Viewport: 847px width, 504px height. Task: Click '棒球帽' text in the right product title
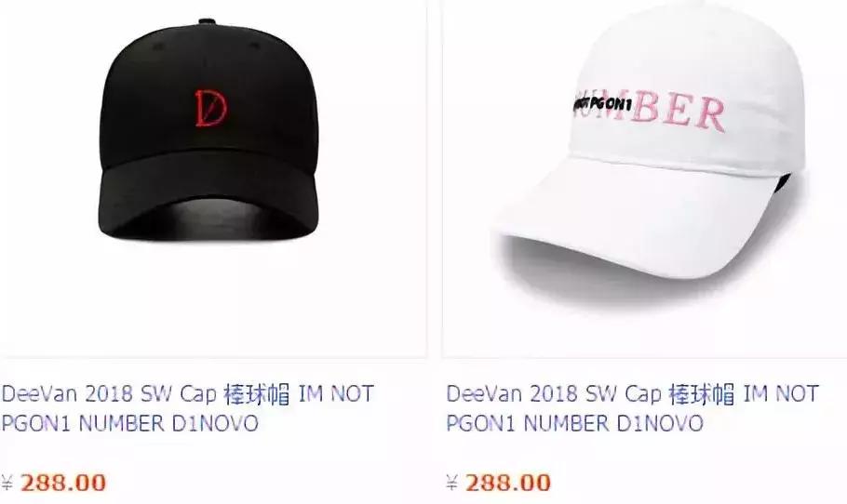pos(702,394)
